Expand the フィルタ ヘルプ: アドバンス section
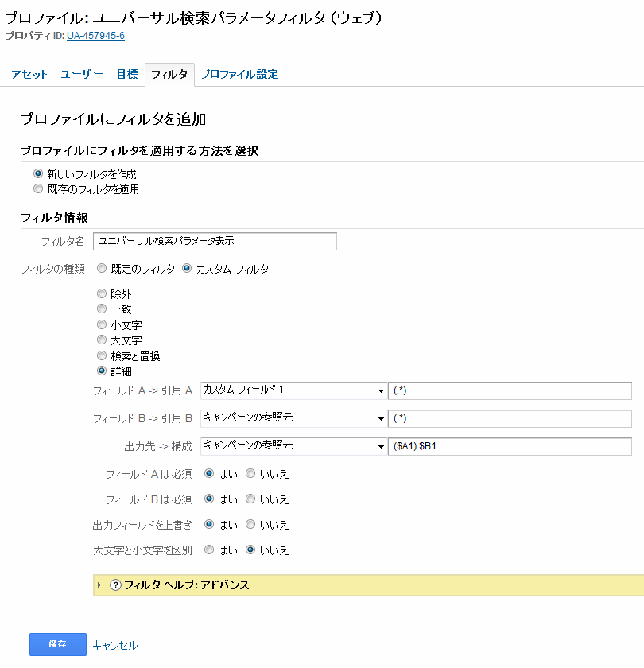The height and width of the screenshot is (668, 644). (x=99, y=585)
